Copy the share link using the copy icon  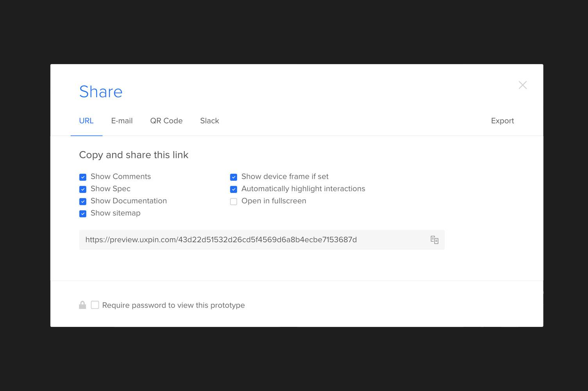coord(434,240)
